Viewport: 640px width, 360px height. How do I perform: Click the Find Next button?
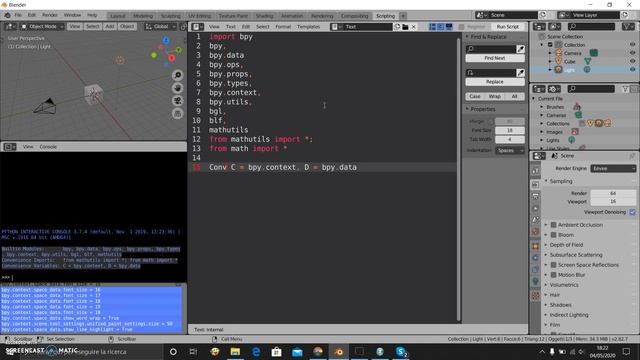495,58
